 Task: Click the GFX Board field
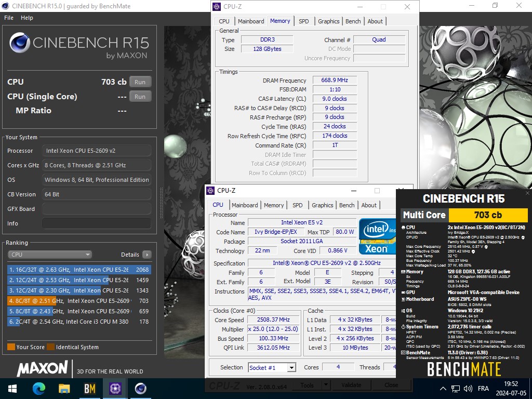point(97,209)
